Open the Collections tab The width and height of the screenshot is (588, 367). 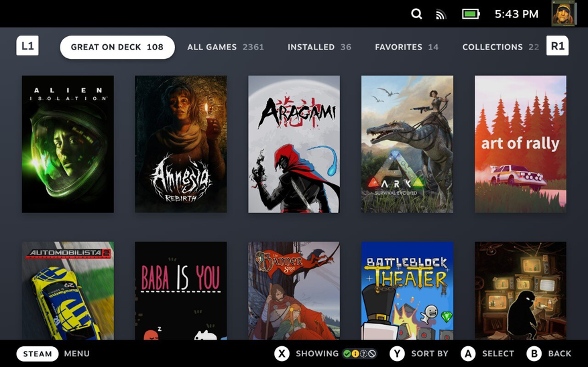coord(500,47)
